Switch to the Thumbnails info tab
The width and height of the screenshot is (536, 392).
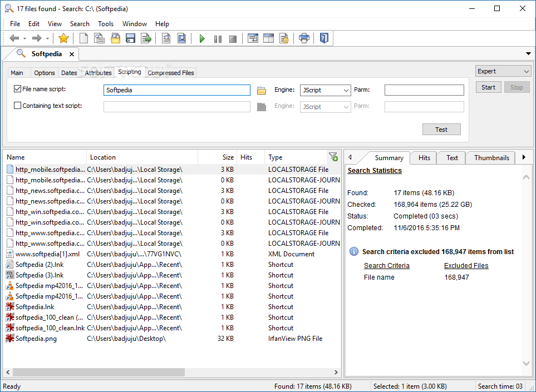491,158
